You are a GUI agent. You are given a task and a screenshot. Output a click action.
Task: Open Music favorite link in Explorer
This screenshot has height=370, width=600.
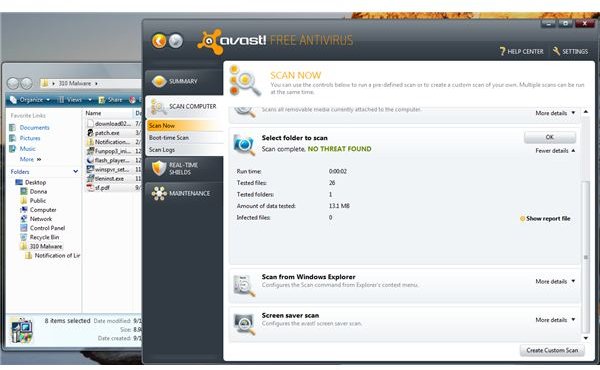click(28, 148)
